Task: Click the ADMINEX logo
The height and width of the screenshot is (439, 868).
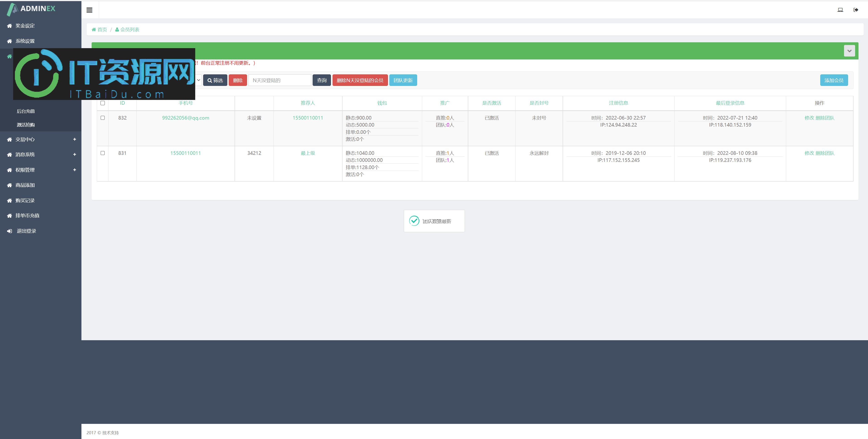Action: tap(31, 9)
